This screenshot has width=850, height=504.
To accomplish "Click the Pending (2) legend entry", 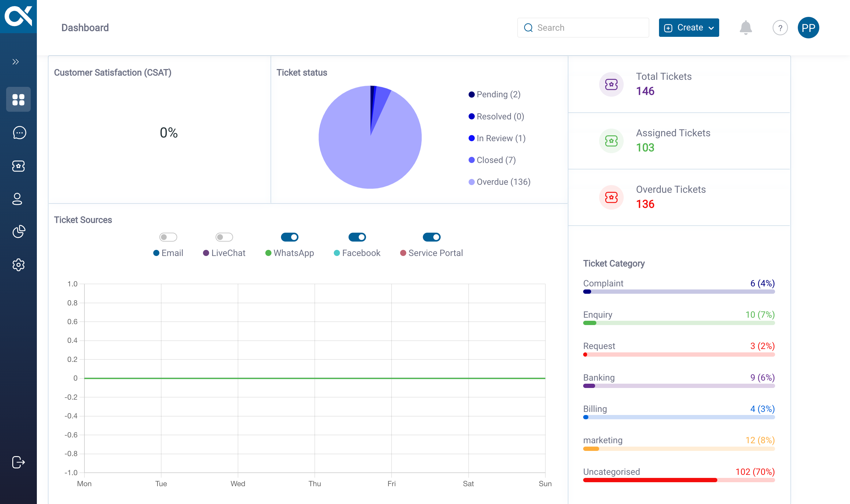I will [495, 95].
